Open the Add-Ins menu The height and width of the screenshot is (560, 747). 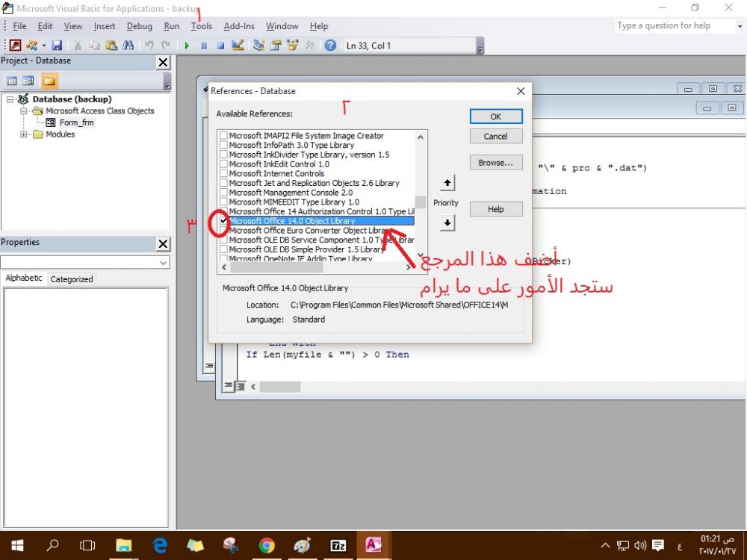point(239,26)
